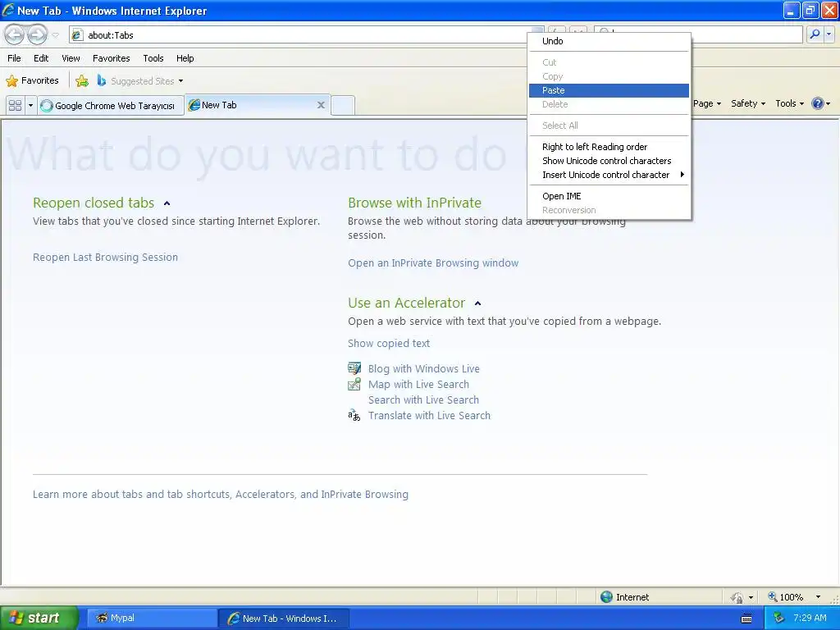The width and height of the screenshot is (840, 630).
Task: Open the zoom level dropdown arrow
Action: [x=818, y=597]
